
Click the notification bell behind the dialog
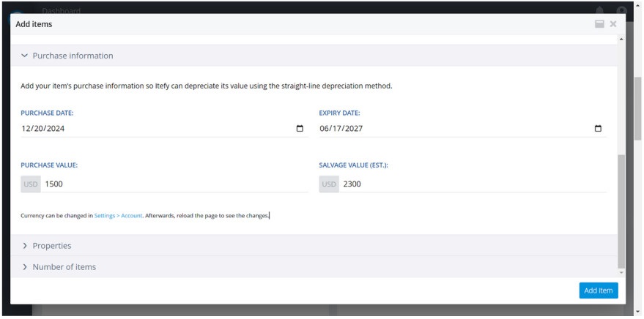pyautogui.click(x=599, y=9)
